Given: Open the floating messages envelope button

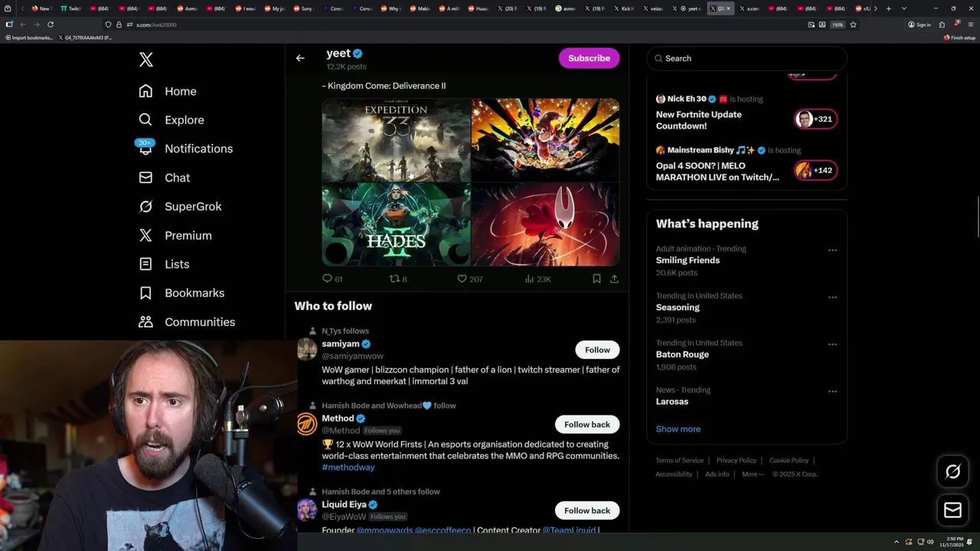Looking at the screenshot, I should (952, 510).
